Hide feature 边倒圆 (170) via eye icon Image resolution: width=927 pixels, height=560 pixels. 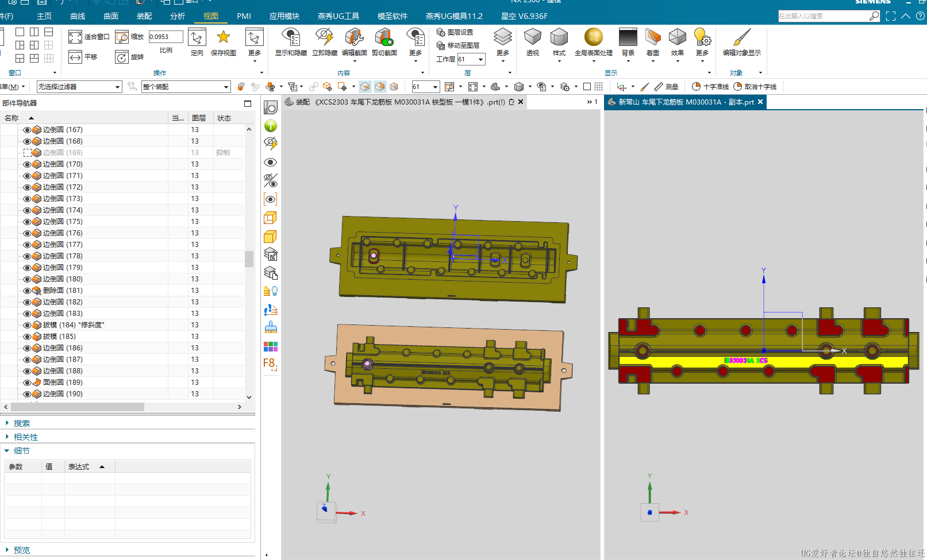pos(27,164)
